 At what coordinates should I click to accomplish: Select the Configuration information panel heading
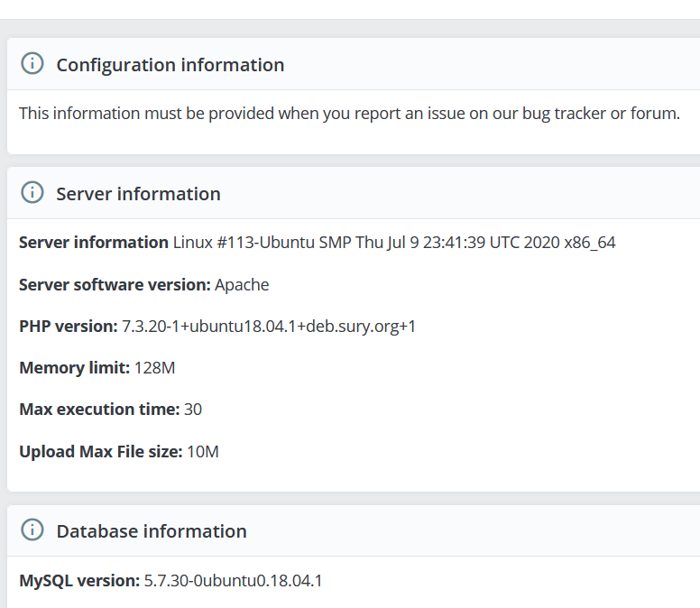click(170, 65)
